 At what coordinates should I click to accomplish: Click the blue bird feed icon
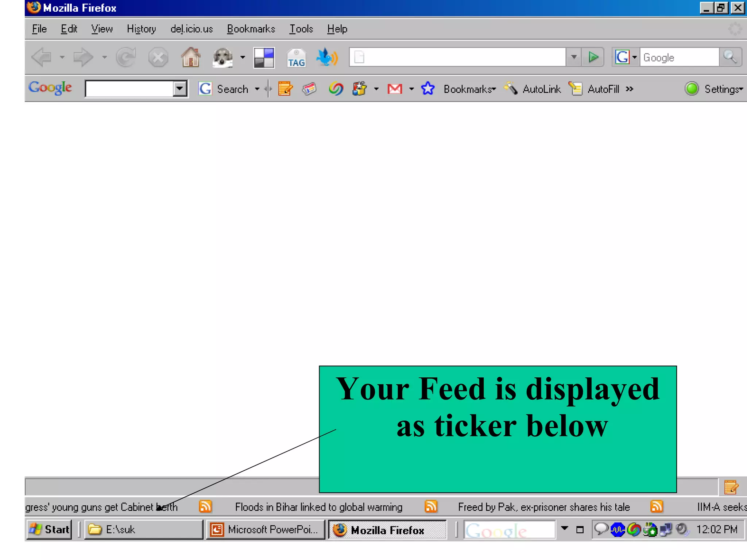tap(327, 57)
